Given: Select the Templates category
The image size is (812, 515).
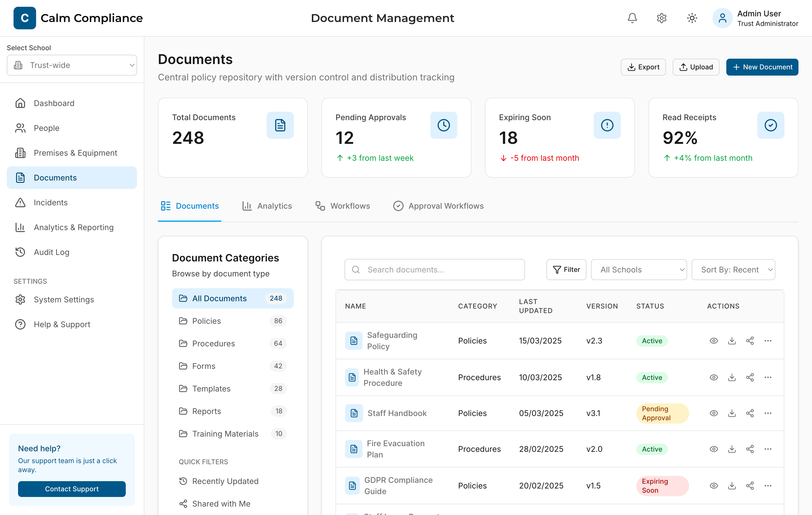Looking at the screenshot, I should tap(233, 389).
